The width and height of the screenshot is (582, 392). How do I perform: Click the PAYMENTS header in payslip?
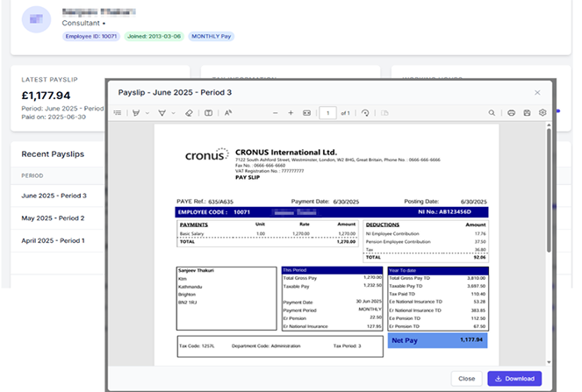point(194,225)
